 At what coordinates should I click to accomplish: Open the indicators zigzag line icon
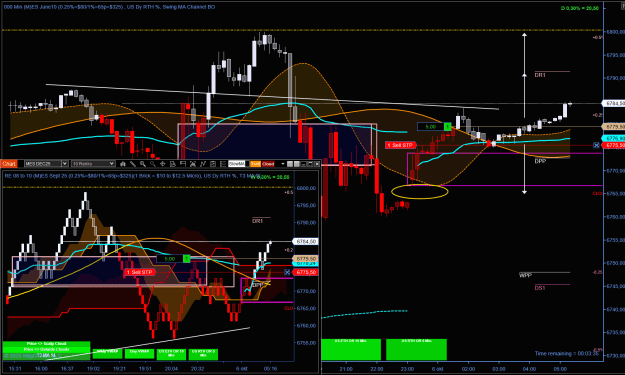click(x=203, y=164)
